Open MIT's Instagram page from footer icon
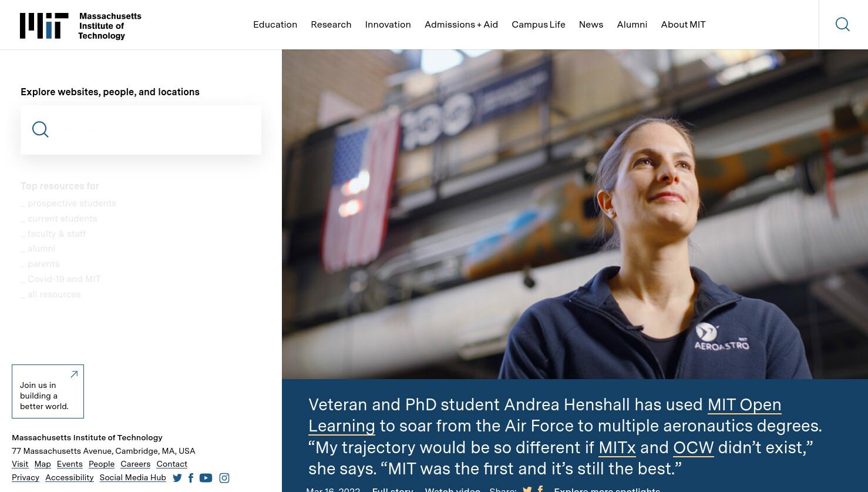868x492 pixels. (x=224, y=478)
